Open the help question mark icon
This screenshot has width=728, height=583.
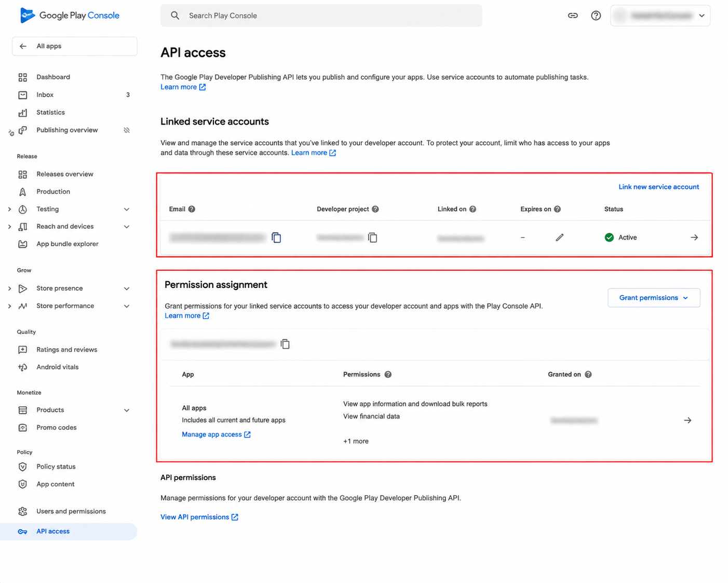(x=596, y=16)
